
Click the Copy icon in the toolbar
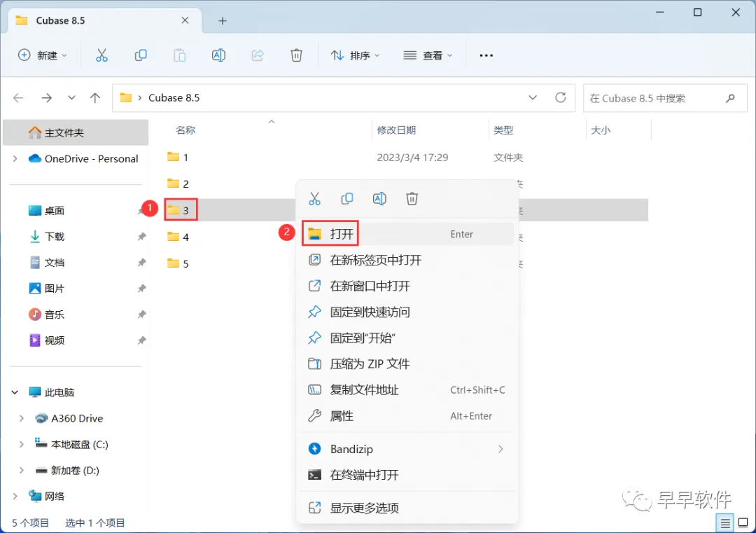point(141,55)
